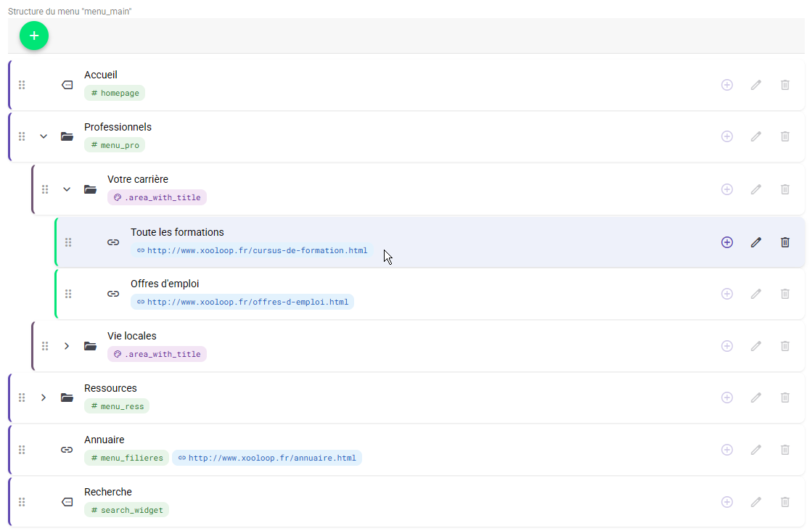Image resolution: width=812 pixels, height=531 pixels.
Task: Click the pencil icon for Annuaire
Action: point(755,450)
